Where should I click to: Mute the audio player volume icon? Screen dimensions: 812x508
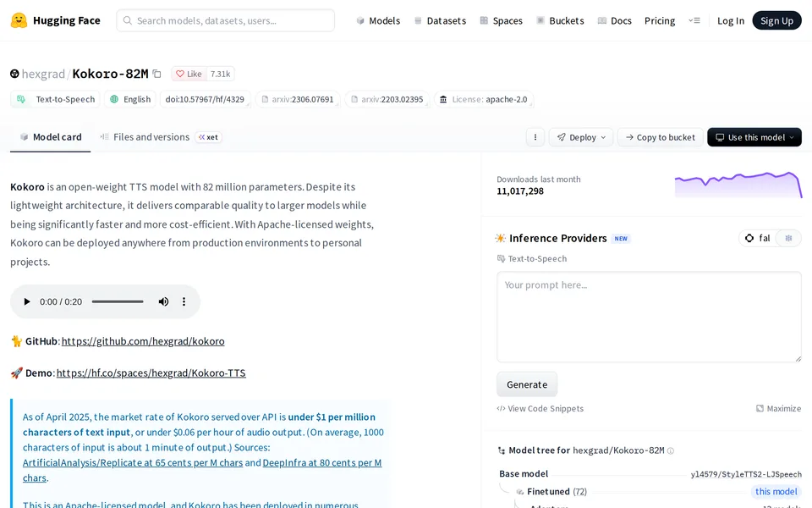pyautogui.click(x=163, y=301)
